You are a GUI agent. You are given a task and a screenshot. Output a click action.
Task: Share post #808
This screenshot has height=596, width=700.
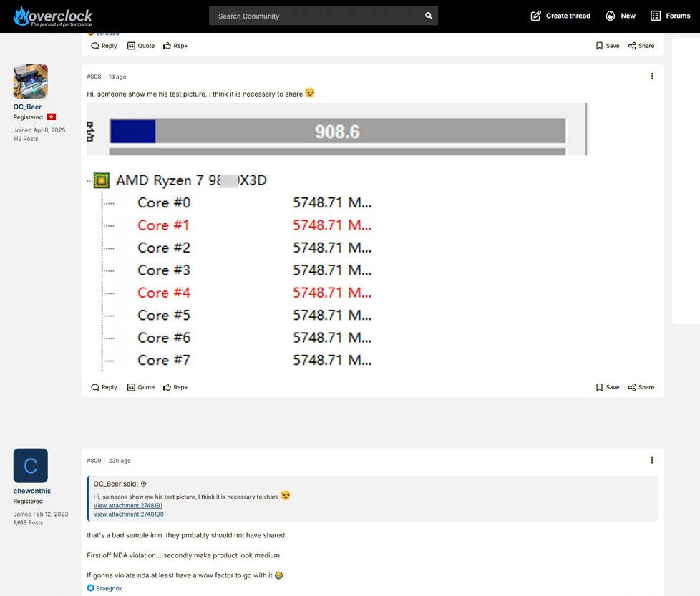pos(641,387)
